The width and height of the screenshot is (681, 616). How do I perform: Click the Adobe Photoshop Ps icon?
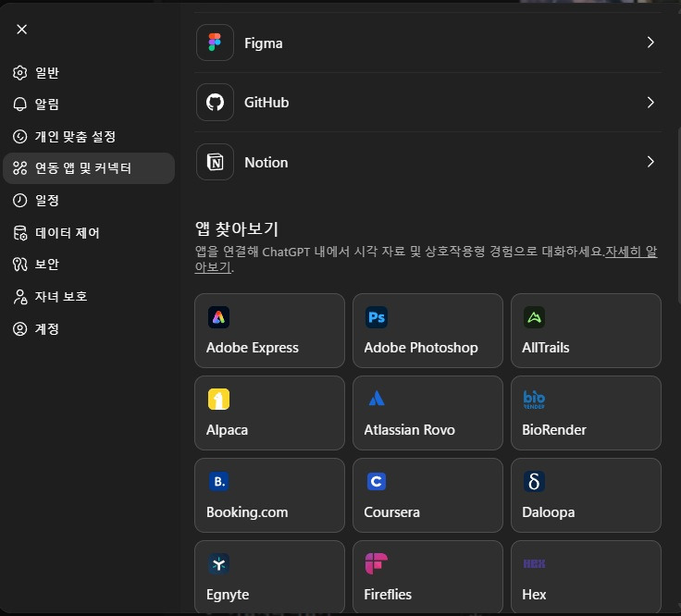tap(376, 317)
